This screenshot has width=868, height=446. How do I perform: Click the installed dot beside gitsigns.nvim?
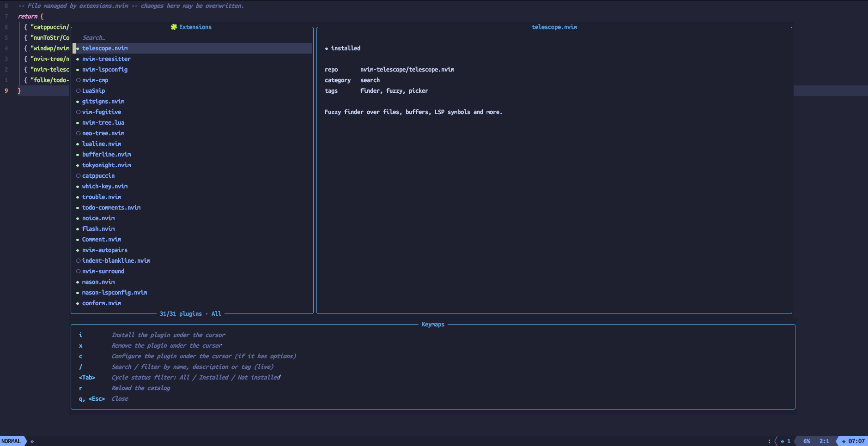(x=78, y=102)
